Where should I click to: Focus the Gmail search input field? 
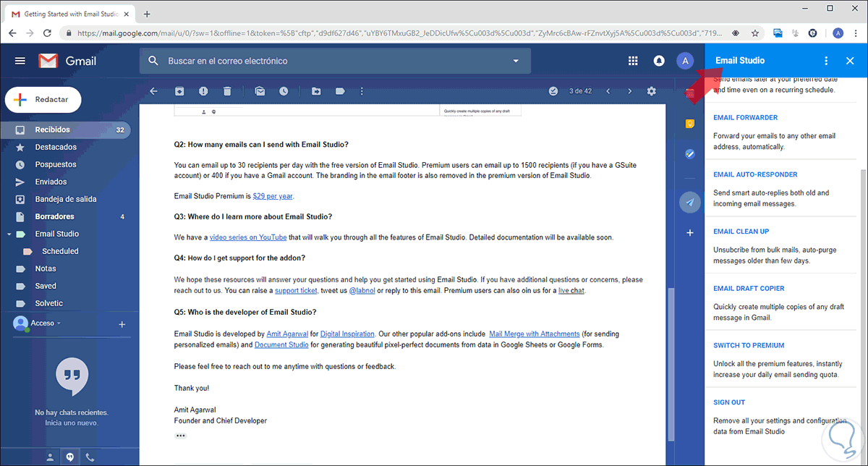(335, 62)
